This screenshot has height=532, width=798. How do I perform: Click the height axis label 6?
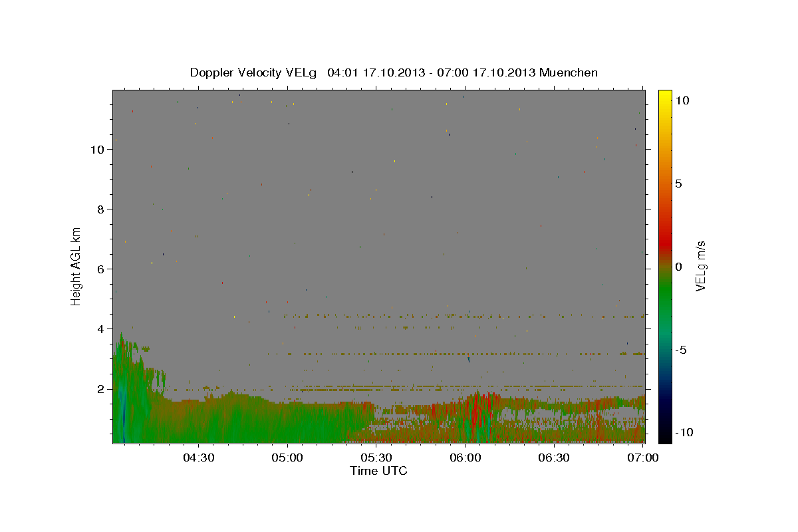tap(100, 269)
